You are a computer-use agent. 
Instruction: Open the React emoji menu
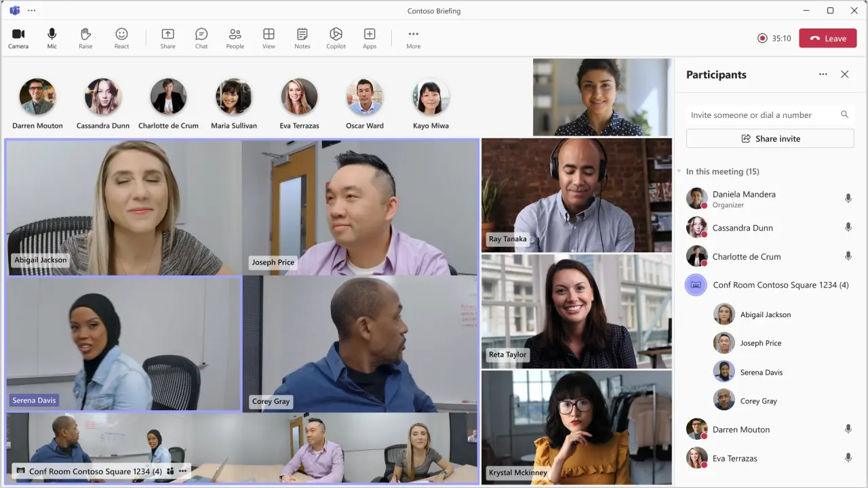pos(121,38)
